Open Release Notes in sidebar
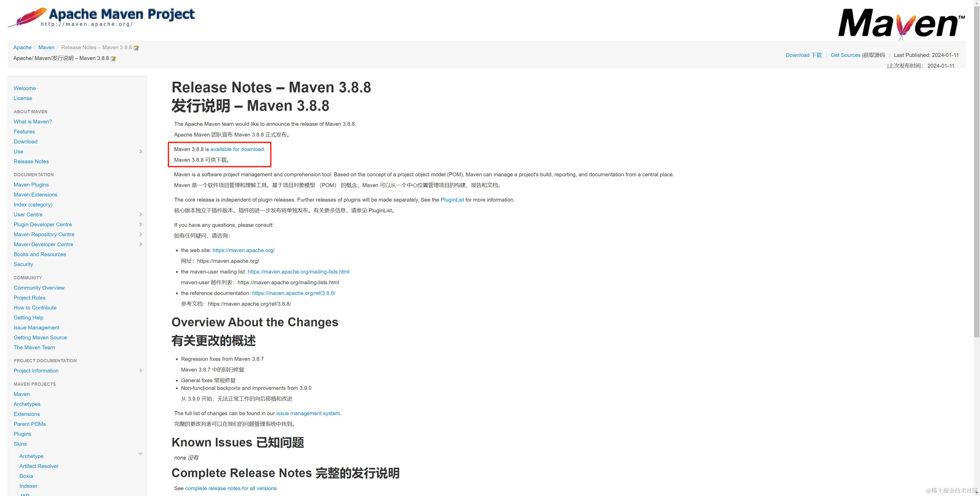Image resolution: width=980 pixels, height=496 pixels. click(31, 161)
